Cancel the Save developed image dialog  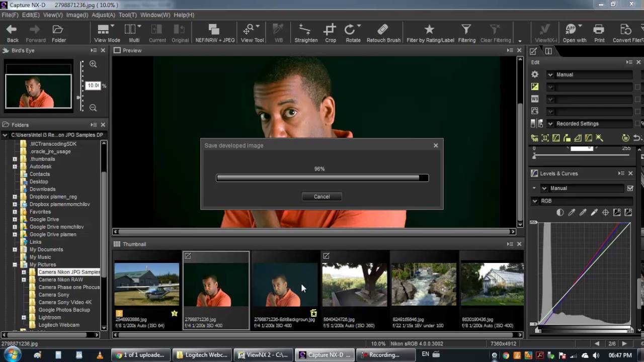pyautogui.click(x=321, y=197)
